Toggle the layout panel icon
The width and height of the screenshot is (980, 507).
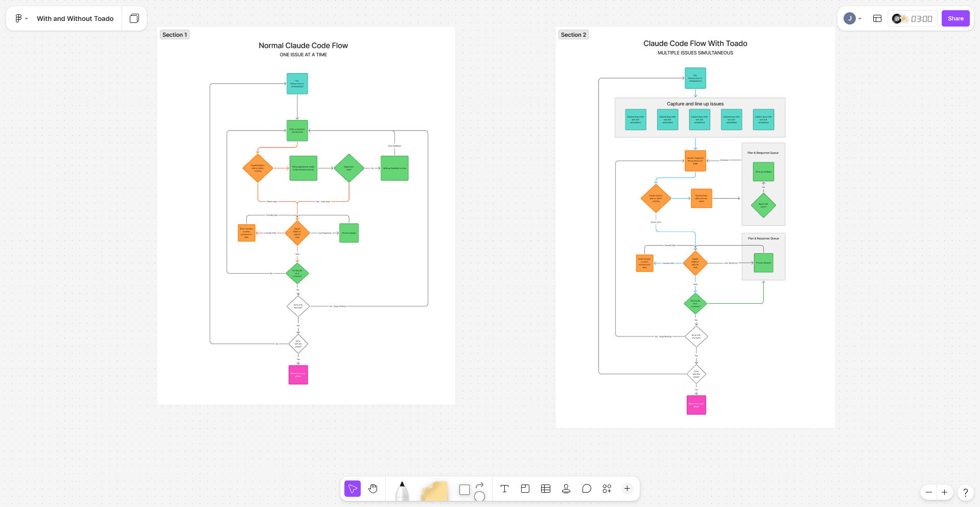(877, 18)
